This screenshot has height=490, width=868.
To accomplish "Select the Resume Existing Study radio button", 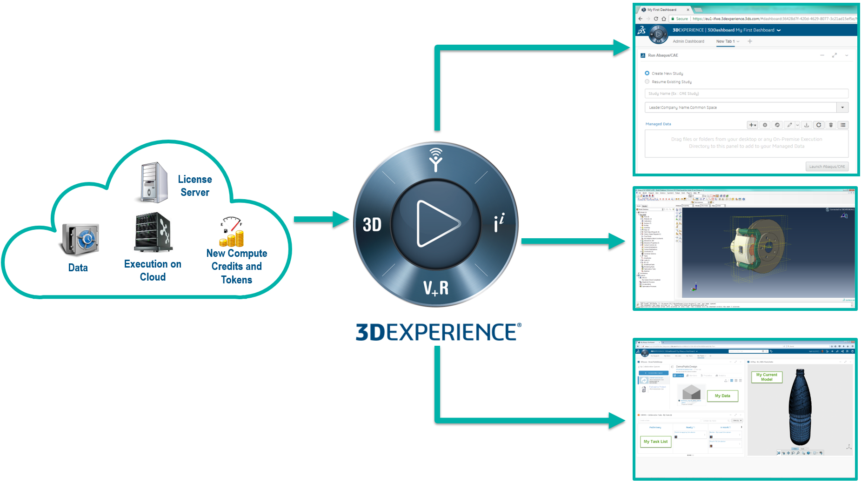I will (647, 81).
